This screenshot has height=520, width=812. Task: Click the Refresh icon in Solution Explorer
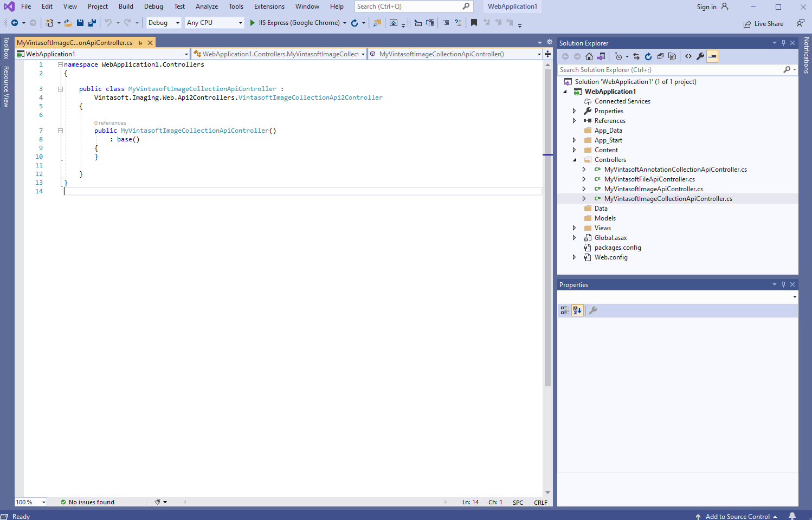click(648, 56)
